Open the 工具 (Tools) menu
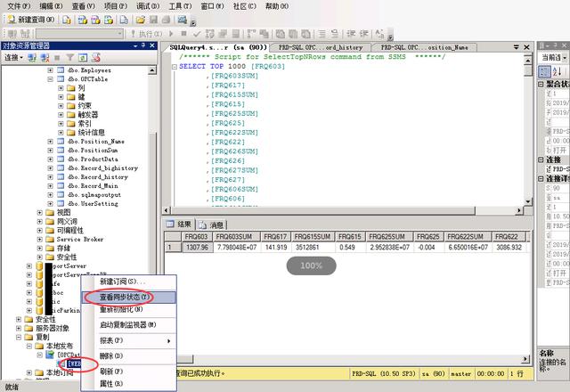Screen dimensions: 570x392 click(180, 5)
